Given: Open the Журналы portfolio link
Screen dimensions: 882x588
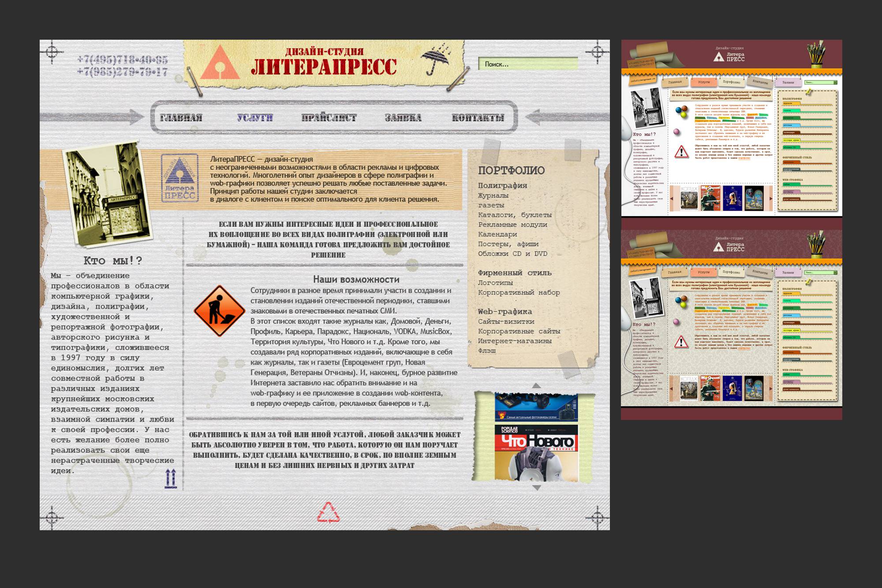Looking at the screenshot, I should tap(493, 195).
